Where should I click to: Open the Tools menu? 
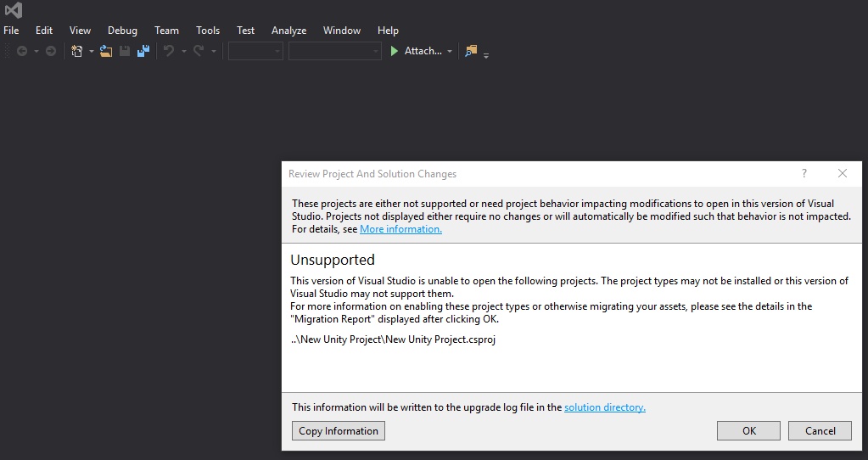tap(208, 31)
